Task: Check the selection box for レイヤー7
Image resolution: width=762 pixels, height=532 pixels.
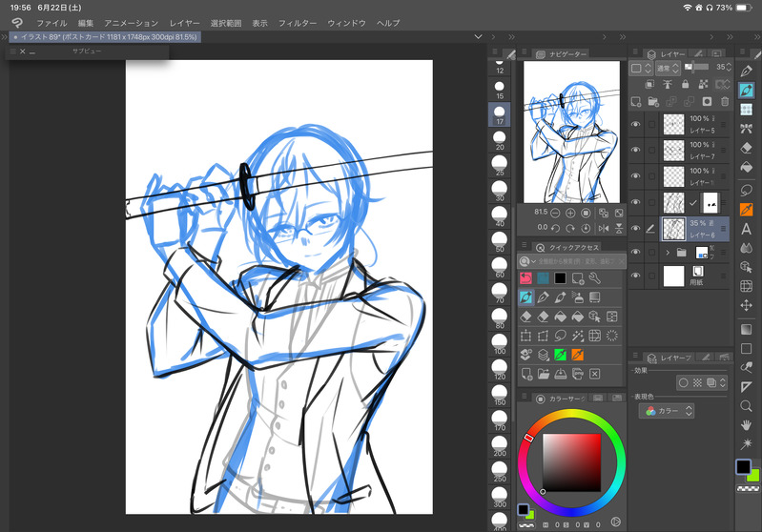Action: point(651,150)
